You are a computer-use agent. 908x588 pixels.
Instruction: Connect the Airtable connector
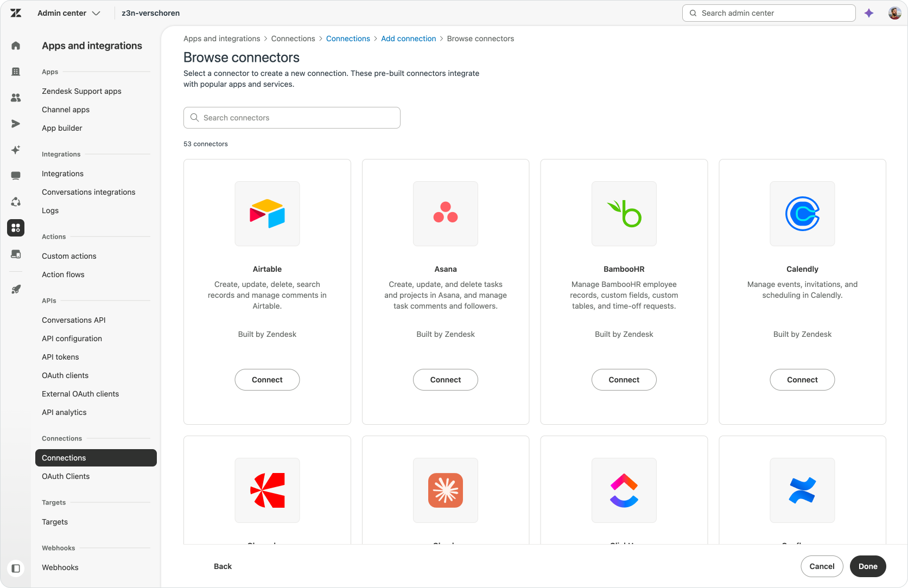(267, 380)
